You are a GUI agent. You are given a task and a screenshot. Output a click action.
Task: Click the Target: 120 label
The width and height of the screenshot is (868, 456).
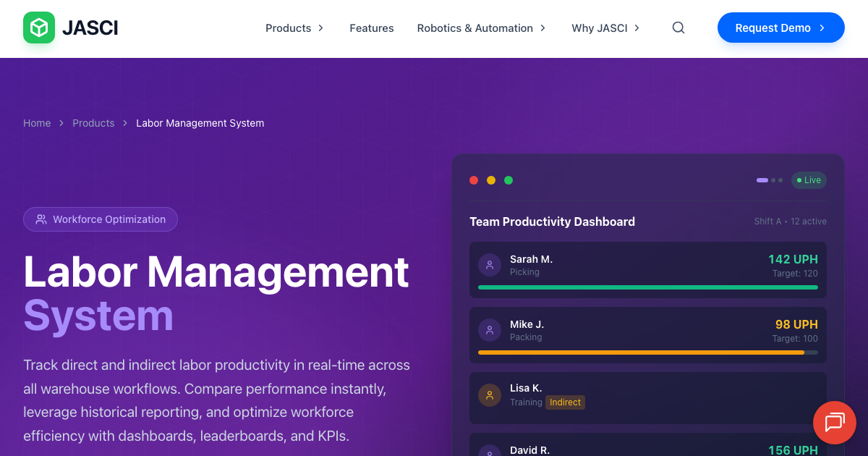(795, 274)
